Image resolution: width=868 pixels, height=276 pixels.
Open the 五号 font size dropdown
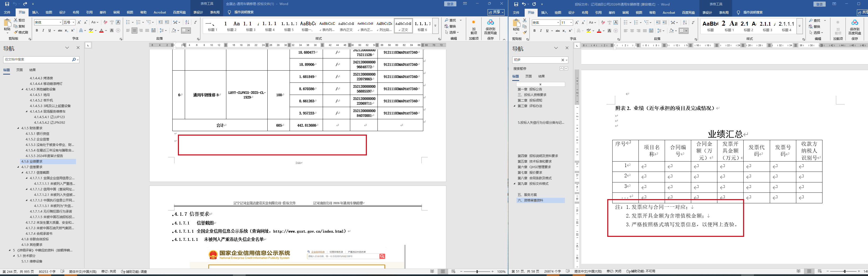click(73, 22)
